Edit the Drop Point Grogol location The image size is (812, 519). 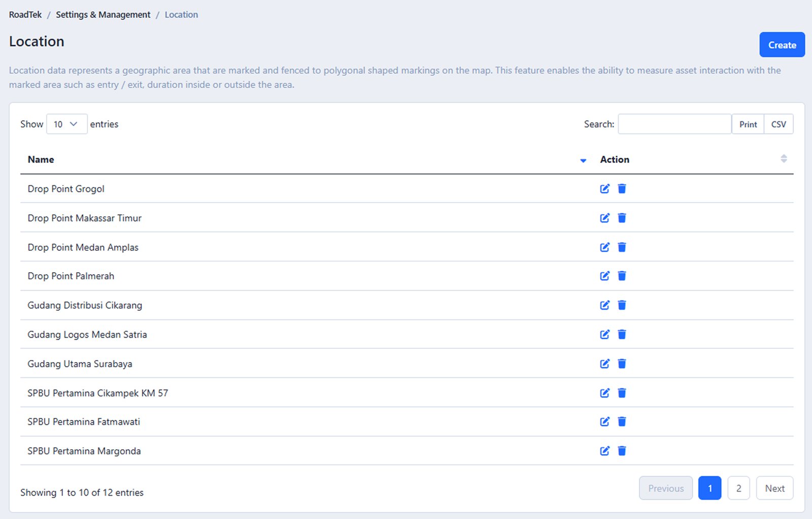coord(604,189)
